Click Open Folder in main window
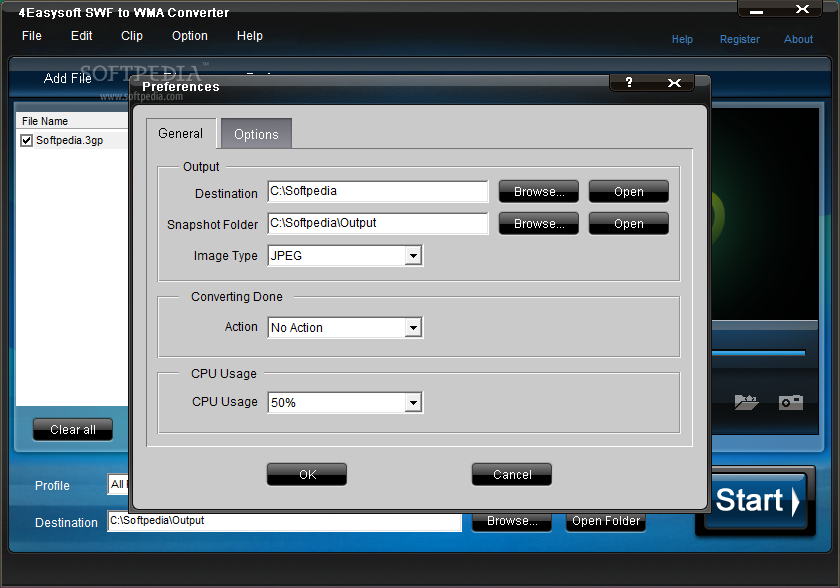Image resolution: width=840 pixels, height=588 pixels. [606, 522]
